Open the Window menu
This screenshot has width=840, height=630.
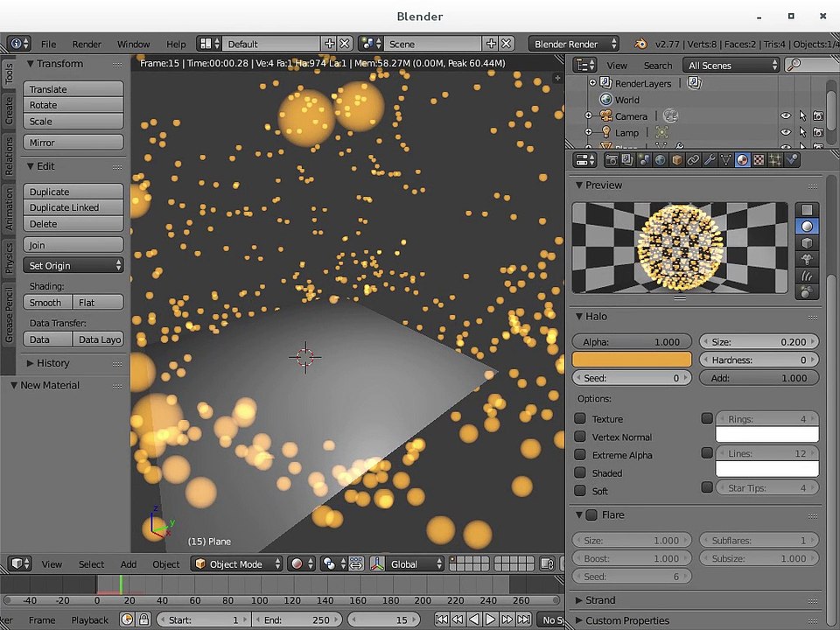(x=133, y=44)
